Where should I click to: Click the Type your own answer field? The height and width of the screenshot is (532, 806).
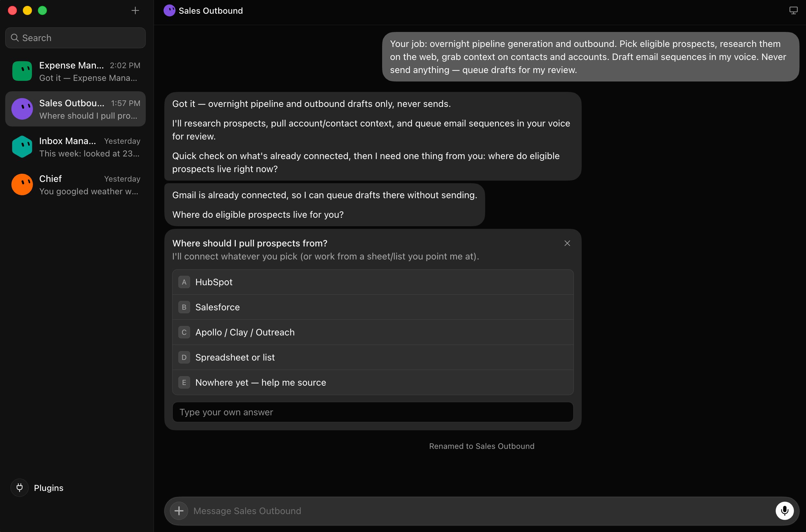pyautogui.click(x=373, y=412)
